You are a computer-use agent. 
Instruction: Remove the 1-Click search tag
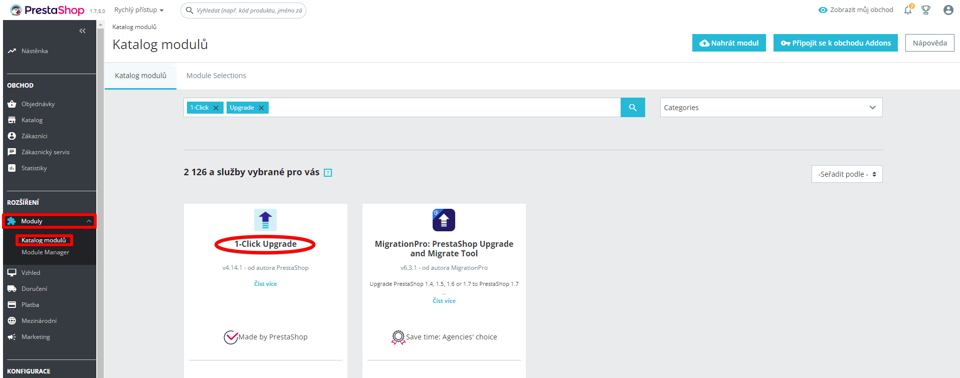(216, 108)
